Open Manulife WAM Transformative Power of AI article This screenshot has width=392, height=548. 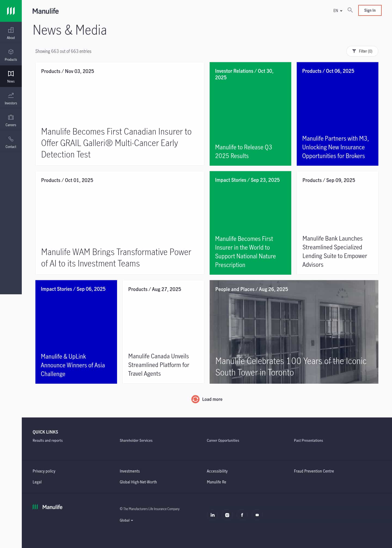click(x=120, y=223)
